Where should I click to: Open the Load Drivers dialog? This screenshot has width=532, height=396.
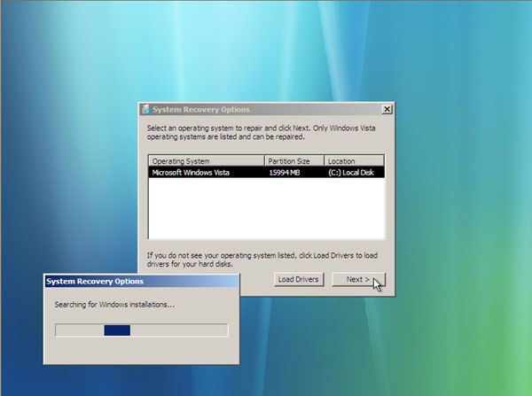(x=299, y=279)
